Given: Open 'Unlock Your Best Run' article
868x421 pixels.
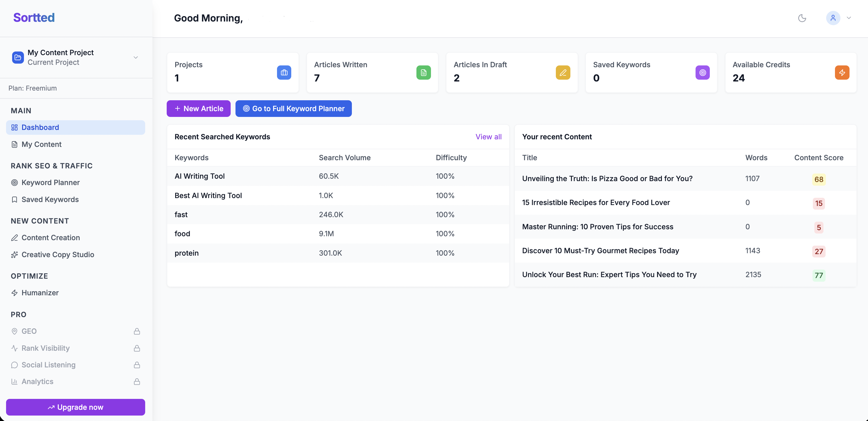Looking at the screenshot, I should point(609,274).
